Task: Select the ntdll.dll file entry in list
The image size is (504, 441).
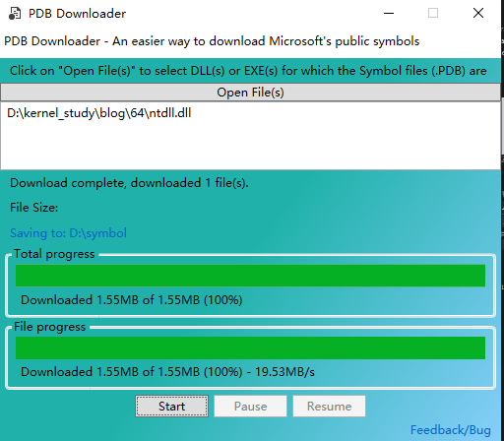Action: tap(98, 113)
